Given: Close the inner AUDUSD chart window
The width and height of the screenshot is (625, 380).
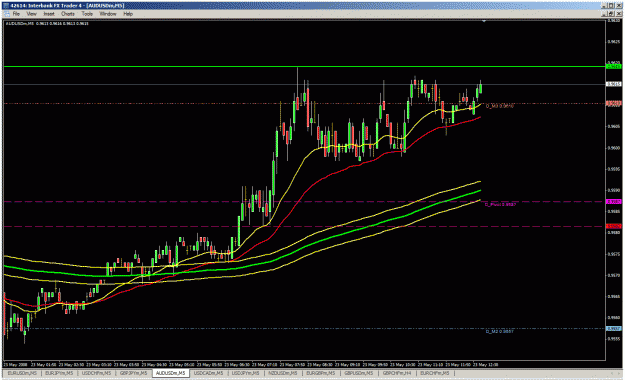Looking at the screenshot, I should point(618,14).
